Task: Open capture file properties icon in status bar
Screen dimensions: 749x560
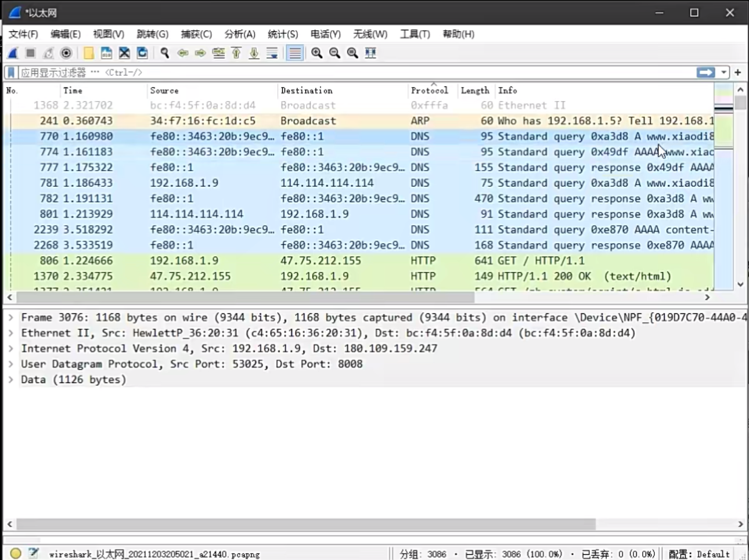Action: pyautogui.click(x=33, y=554)
